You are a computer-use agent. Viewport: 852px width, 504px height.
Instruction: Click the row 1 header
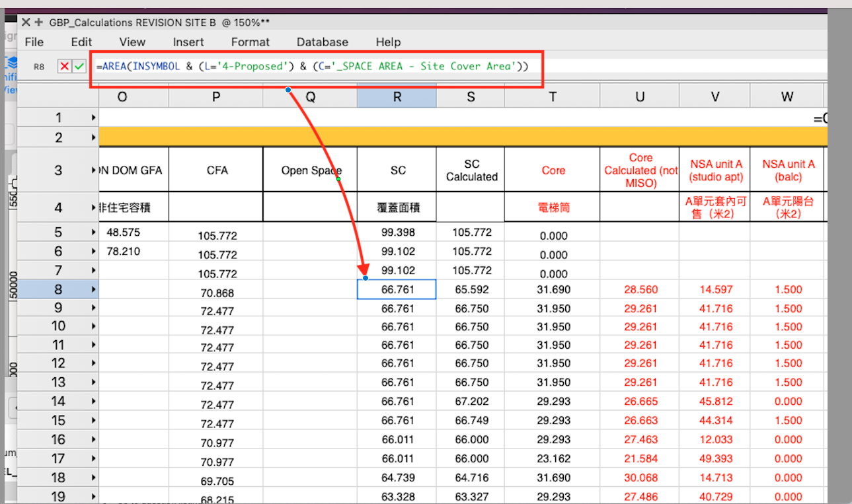coord(58,117)
